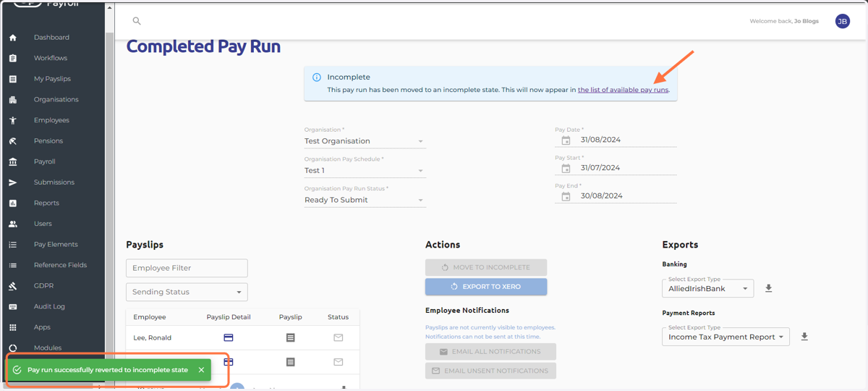868x391 pixels.
Task: Open Workflows in the sidebar
Action: (51, 58)
